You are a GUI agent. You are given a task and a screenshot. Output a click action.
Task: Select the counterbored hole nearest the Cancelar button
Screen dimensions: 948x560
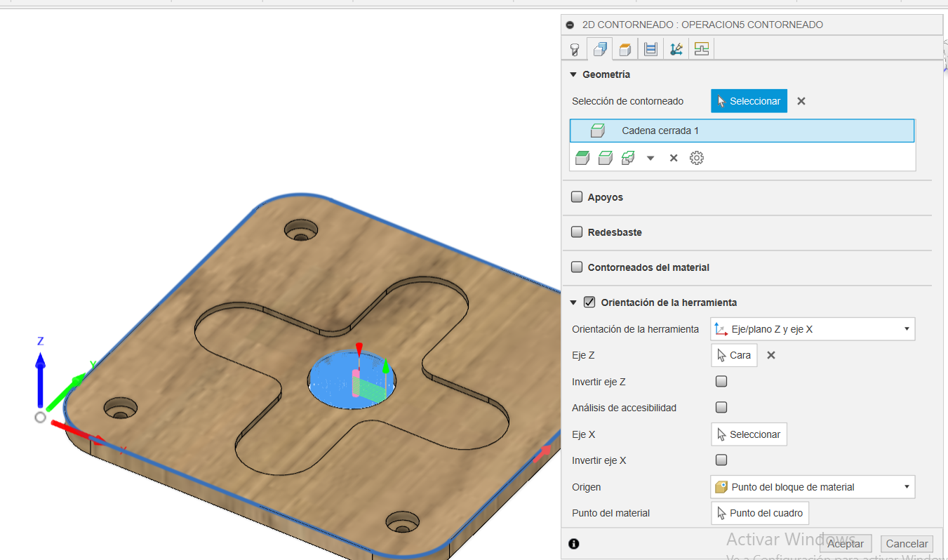click(402, 523)
